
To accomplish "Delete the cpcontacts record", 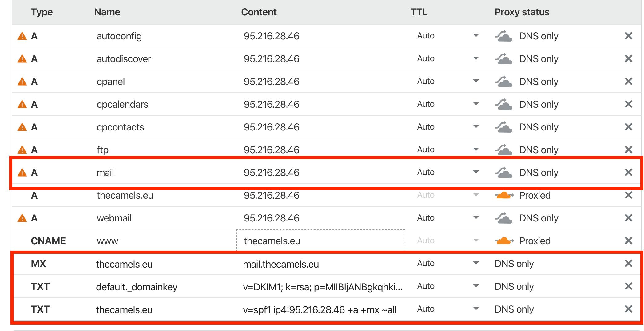I will (629, 127).
